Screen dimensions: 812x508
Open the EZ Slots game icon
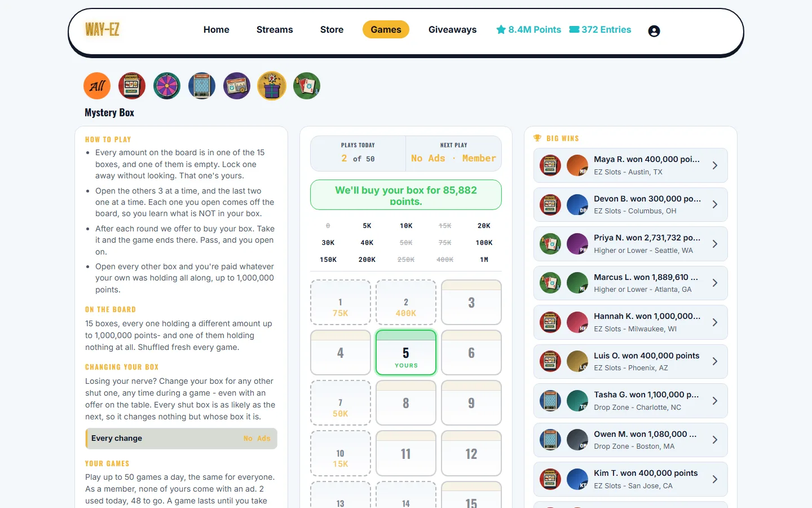(x=132, y=86)
